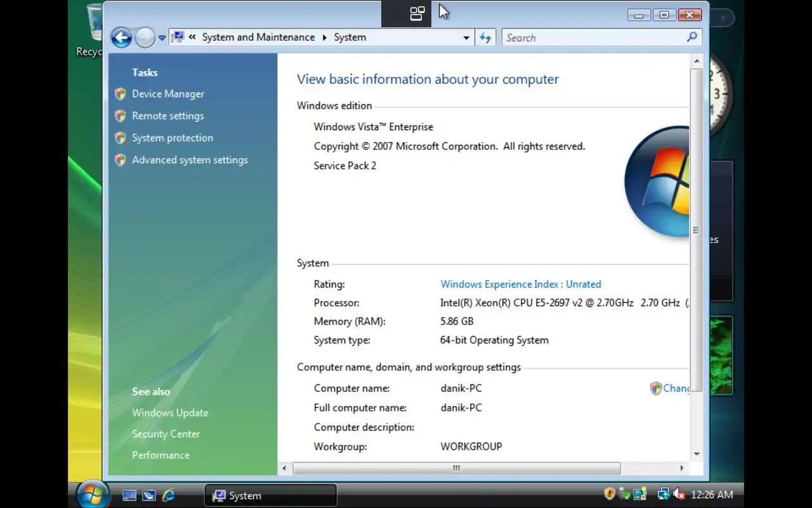Viewport: 812px width, 508px height.
Task: Select the System taskbar button
Action: (270, 495)
